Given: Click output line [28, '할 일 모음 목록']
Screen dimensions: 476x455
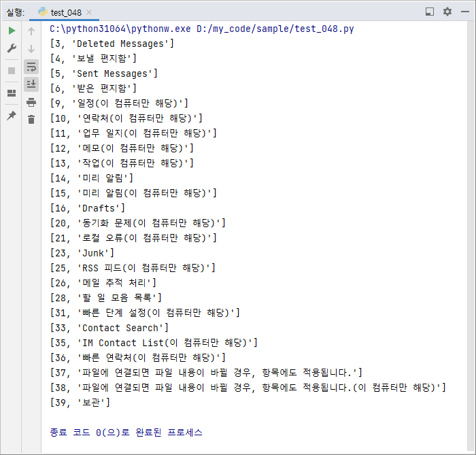Looking at the screenshot, I should [x=106, y=297].
